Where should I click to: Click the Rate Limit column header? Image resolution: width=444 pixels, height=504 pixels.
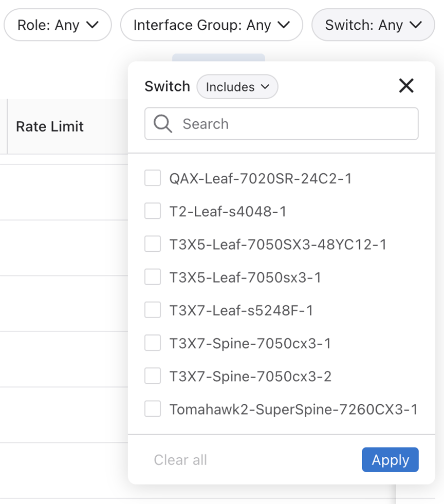(50, 126)
